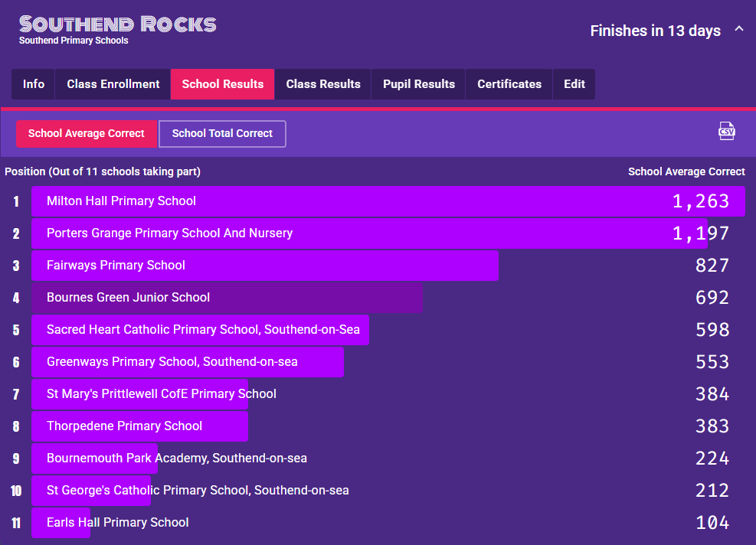Image resolution: width=756 pixels, height=545 pixels.
Task: Open the Edit tab
Action: 574,84
